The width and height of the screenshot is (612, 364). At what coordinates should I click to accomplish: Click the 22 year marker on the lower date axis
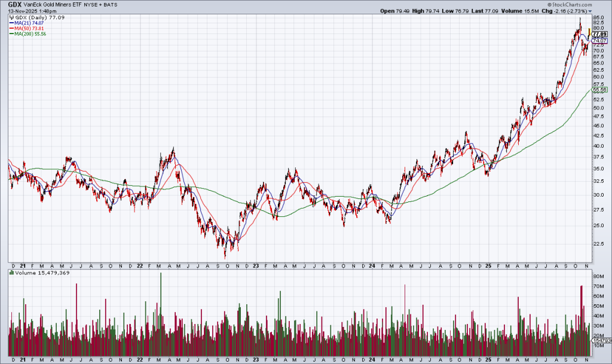[139, 360]
